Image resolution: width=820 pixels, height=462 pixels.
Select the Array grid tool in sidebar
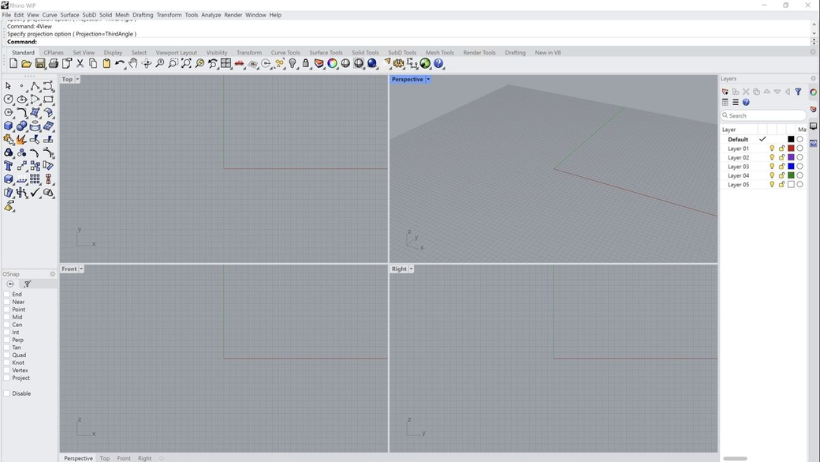(35, 179)
